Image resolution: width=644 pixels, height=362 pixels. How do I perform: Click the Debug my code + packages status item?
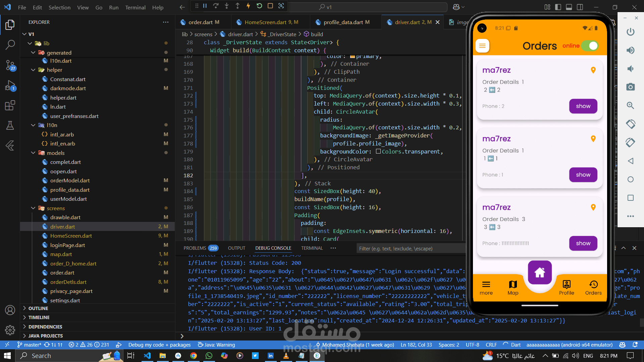(x=159, y=345)
